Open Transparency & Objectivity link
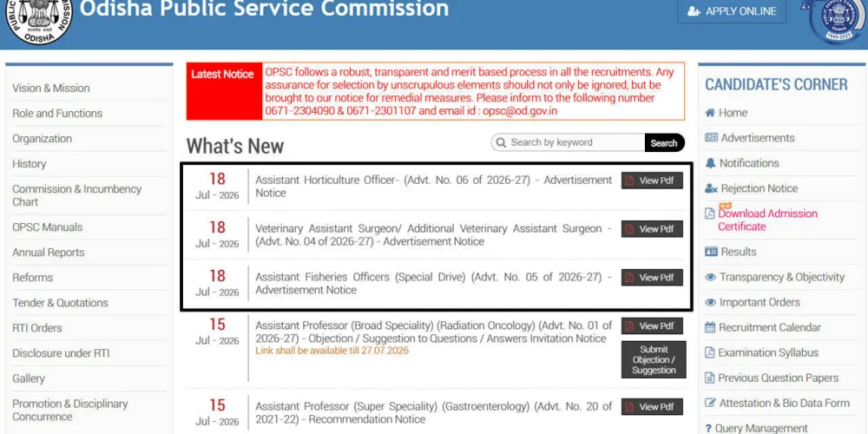Viewport: 868px width, 434px height. click(x=782, y=278)
